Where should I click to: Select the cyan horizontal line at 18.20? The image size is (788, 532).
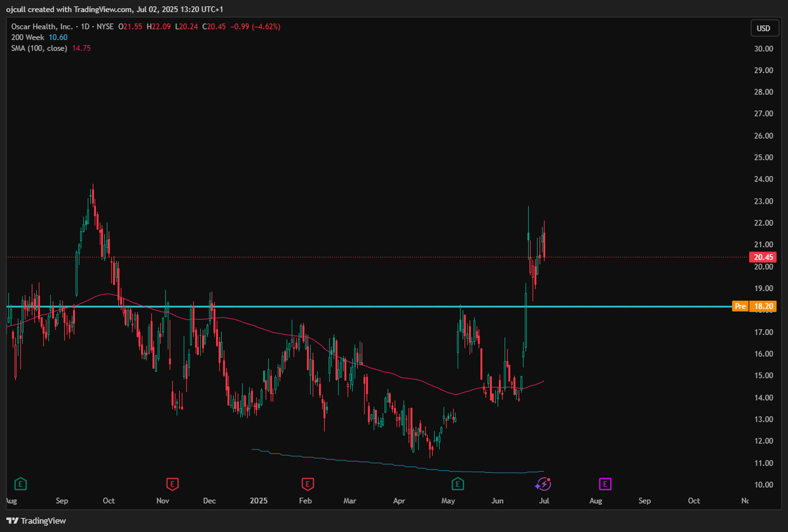[x=368, y=307]
